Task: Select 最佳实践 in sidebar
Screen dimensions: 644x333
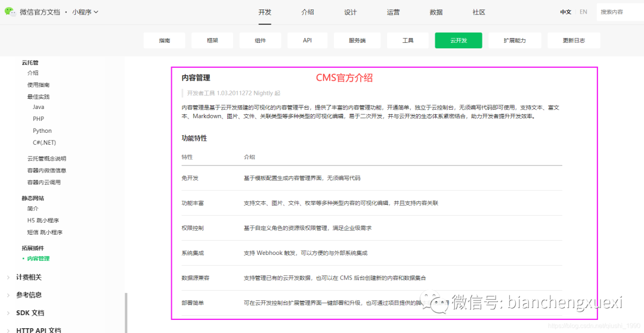Action: [39, 97]
